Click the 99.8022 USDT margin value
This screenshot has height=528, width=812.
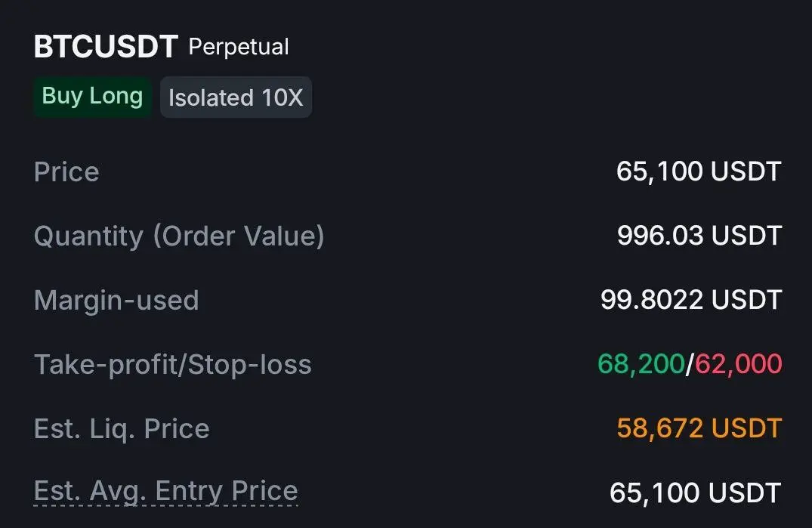[x=690, y=300]
